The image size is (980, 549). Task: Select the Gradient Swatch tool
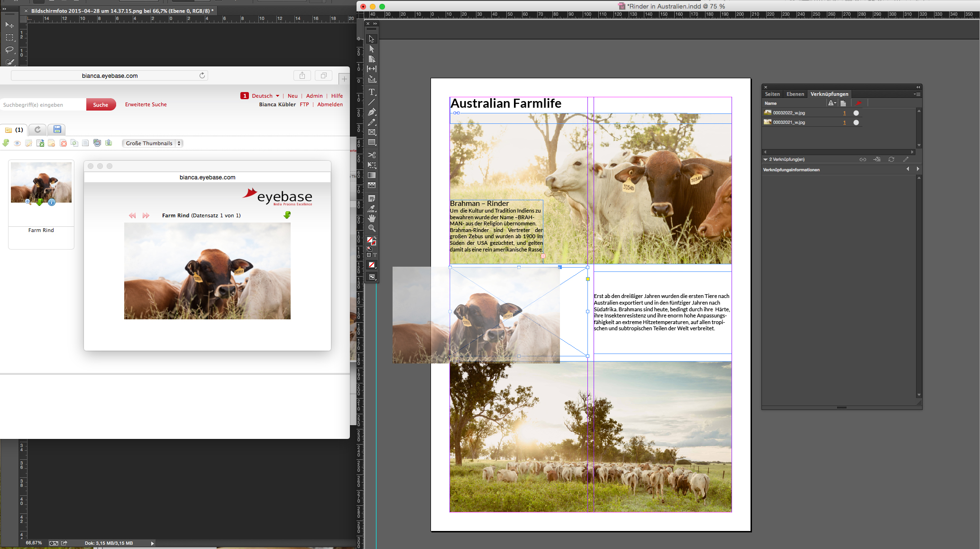click(372, 175)
